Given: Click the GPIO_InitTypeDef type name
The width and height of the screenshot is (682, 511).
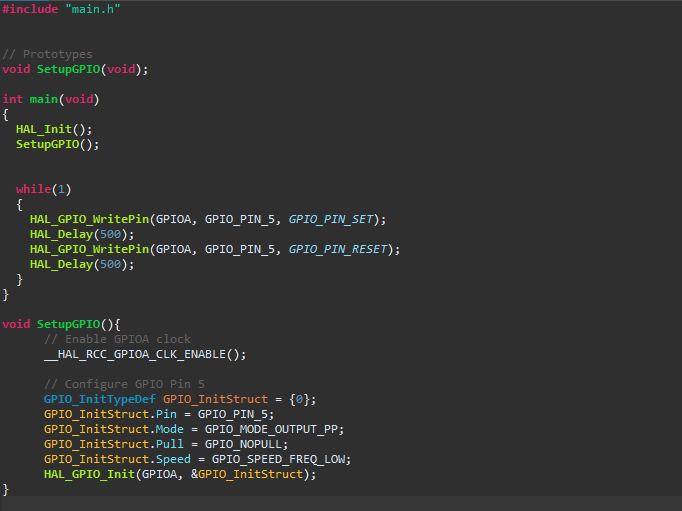Looking at the screenshot, I should pos(100,399).
